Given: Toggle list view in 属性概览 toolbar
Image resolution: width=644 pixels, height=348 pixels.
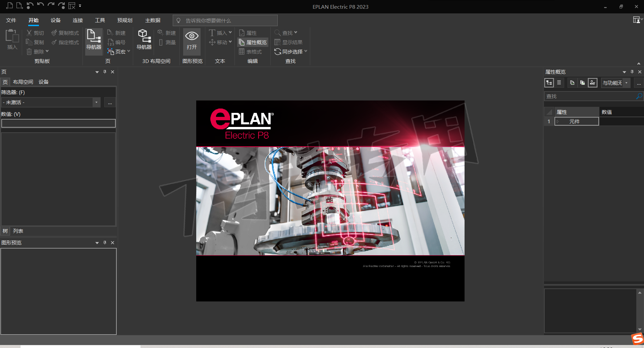Looking at the screenshot, I should click(x=559, y=83).
